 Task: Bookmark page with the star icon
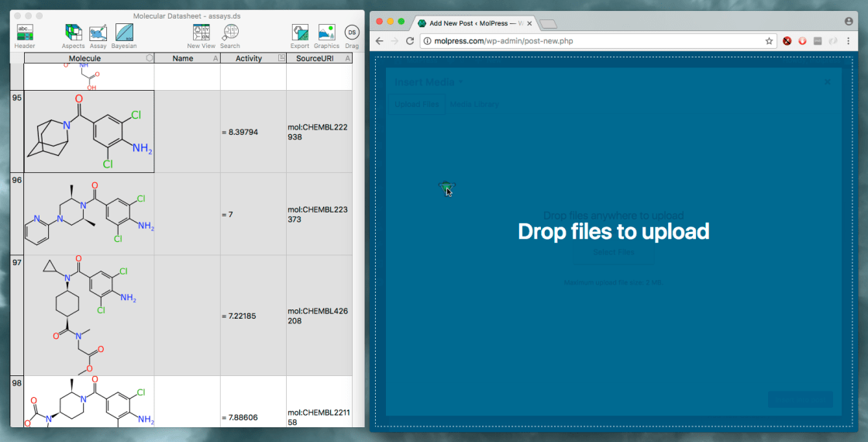coord(769,41)
